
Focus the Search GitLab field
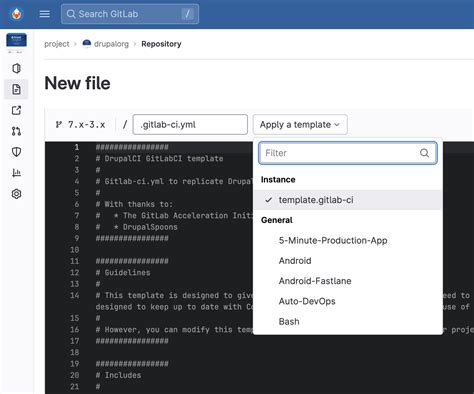(130, 14)
